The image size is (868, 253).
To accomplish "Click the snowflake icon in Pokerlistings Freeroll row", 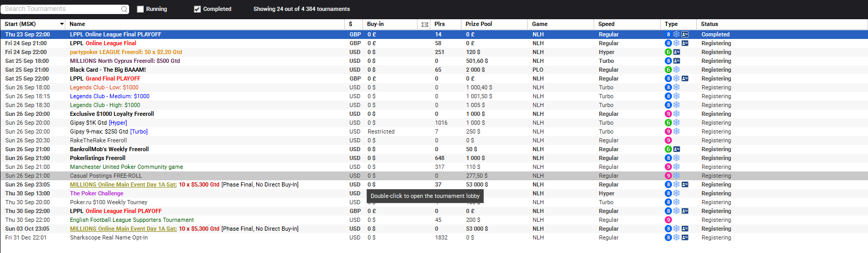I will pyautogui.click(x=676, y=158).
